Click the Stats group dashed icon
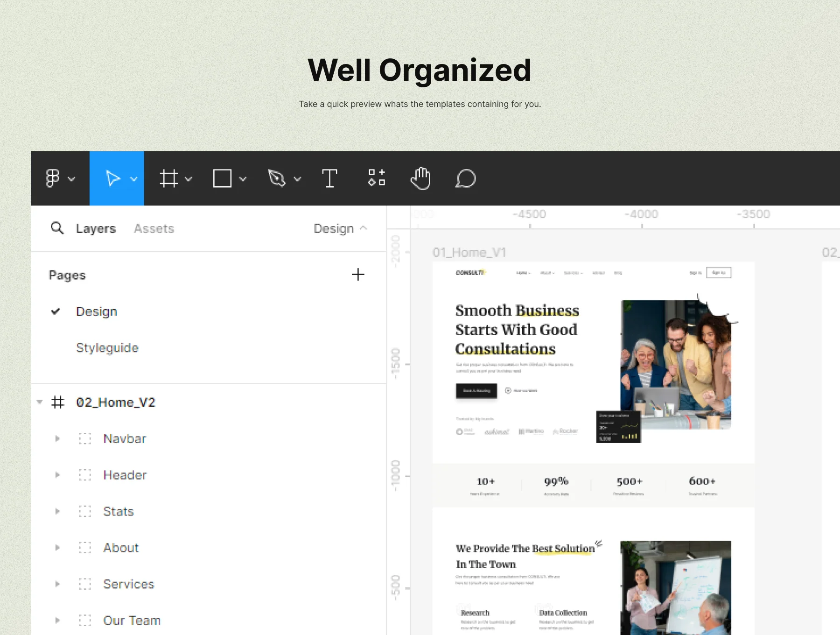Viewport: 840px width, 635px height. pyautogui.click(x=85, y=511)
